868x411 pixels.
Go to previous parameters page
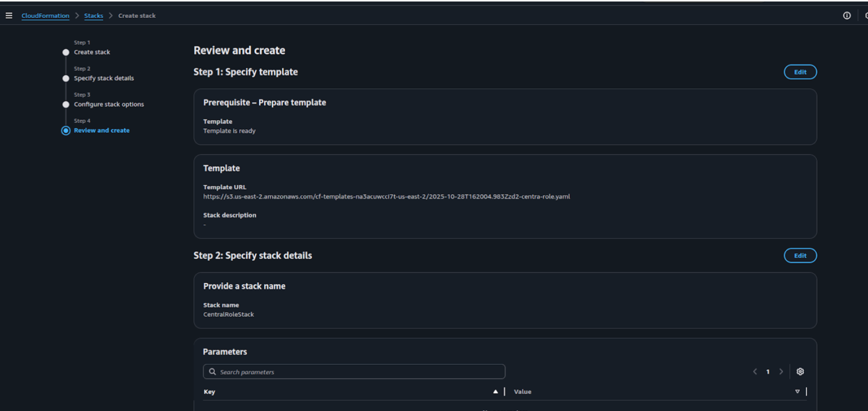point(755,372)
